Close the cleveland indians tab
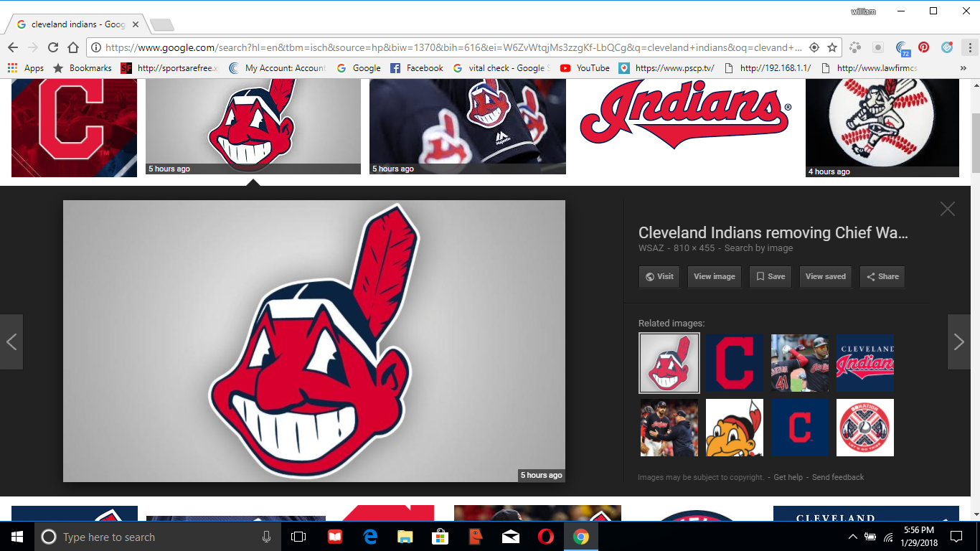This screenshot has height=551, width=980. [136, 24]
